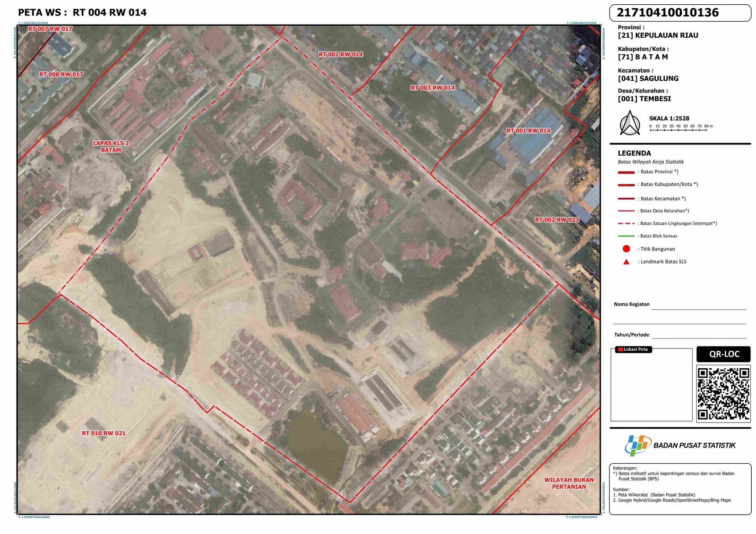
Task: Click the Badan Pusat Statistik logo
Action: coord(637,445)
